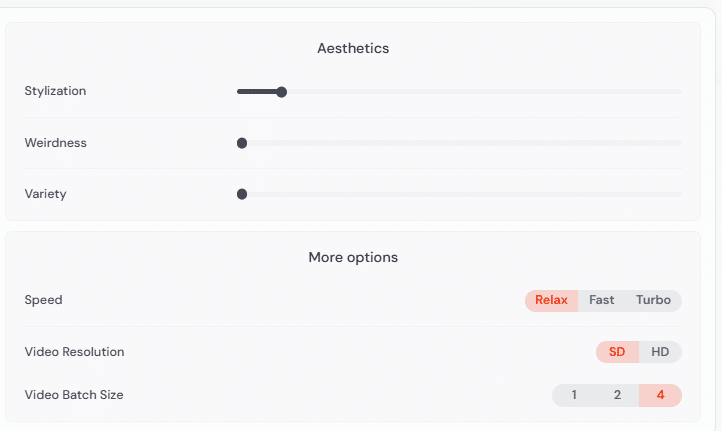Click the Stylization label text

(x=55, y=91)
